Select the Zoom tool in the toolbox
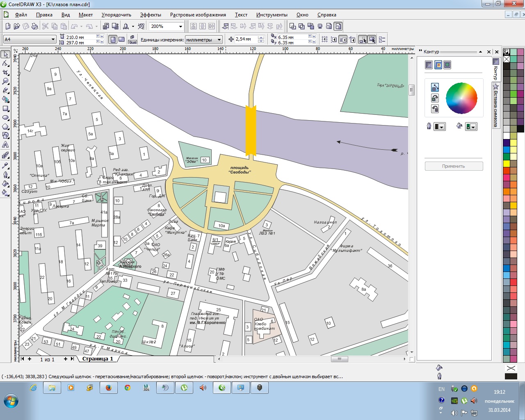525x420 pixels. click(x=5, y=82)
